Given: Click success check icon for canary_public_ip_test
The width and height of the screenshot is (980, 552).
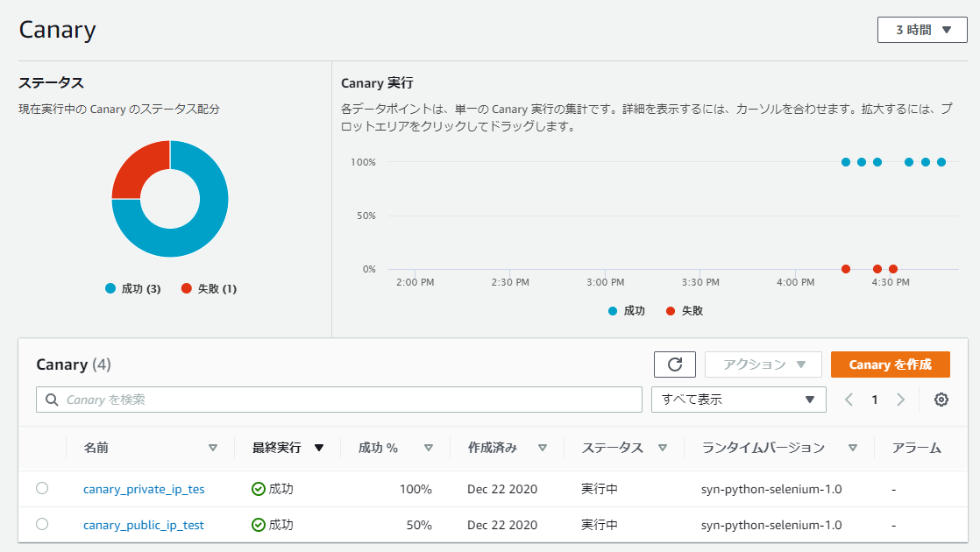Looking at the screenshot, I should tap(258, 525).
